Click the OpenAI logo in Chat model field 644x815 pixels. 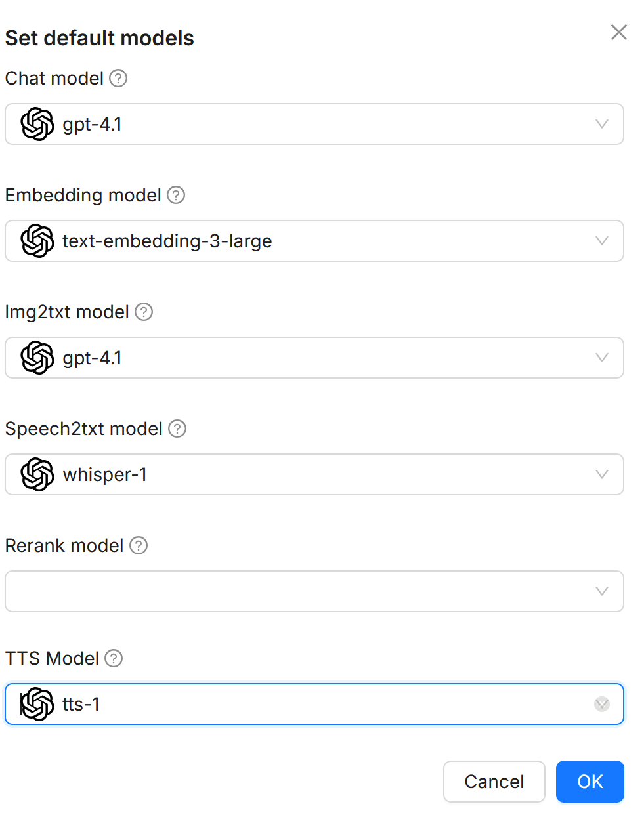(37, 124)
